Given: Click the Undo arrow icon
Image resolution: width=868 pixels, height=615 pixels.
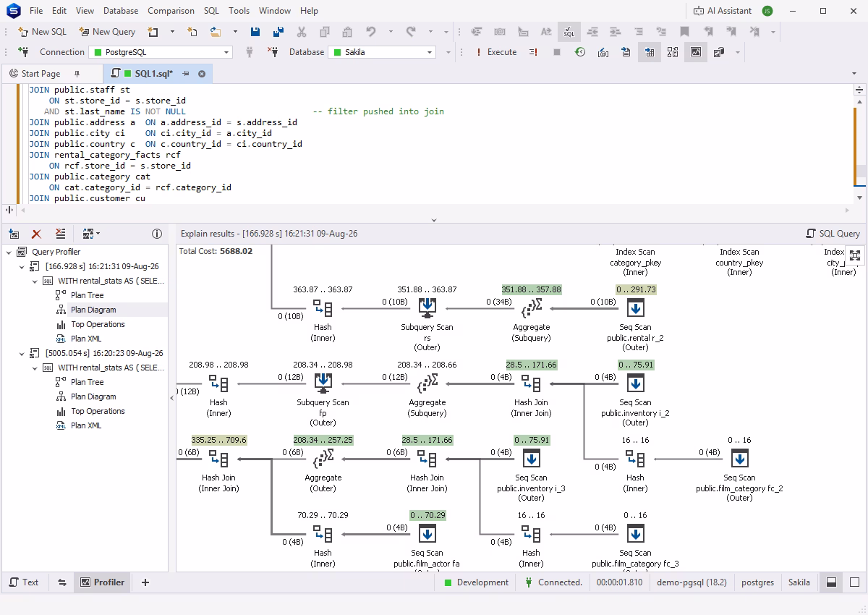Looking at the screenshot, I should pyautogui.click(x=371, y=32).
